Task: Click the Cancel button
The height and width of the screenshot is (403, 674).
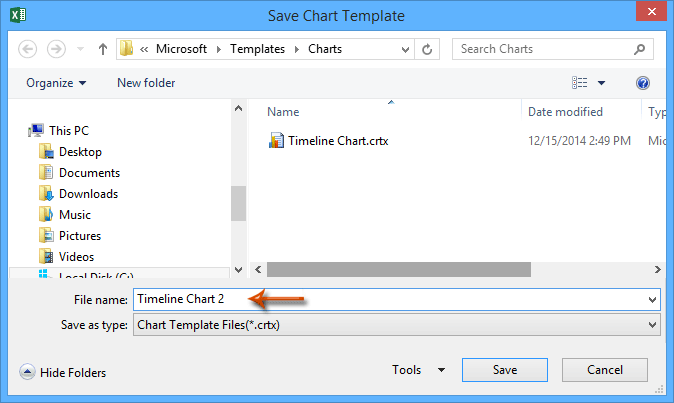Action: point(605,370)
